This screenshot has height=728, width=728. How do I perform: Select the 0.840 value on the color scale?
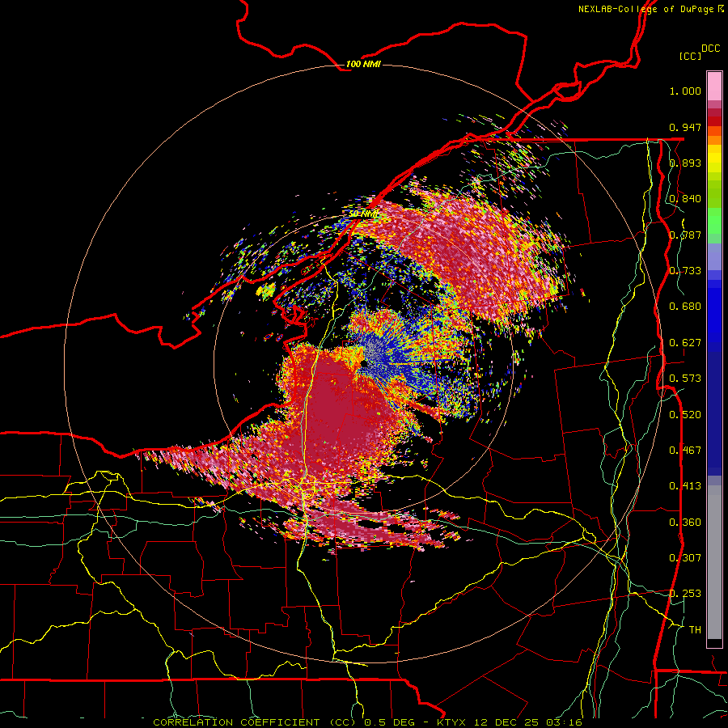tap(685, 199)
